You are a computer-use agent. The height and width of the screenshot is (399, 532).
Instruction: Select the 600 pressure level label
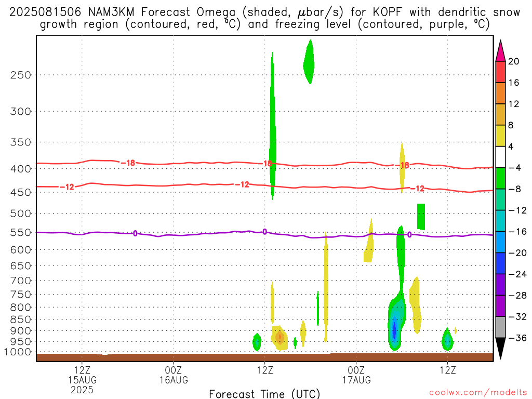click(x=21, y=250)
